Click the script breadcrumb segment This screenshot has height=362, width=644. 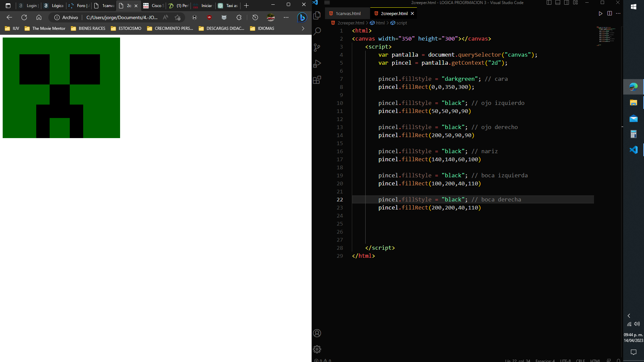[401, 23]
